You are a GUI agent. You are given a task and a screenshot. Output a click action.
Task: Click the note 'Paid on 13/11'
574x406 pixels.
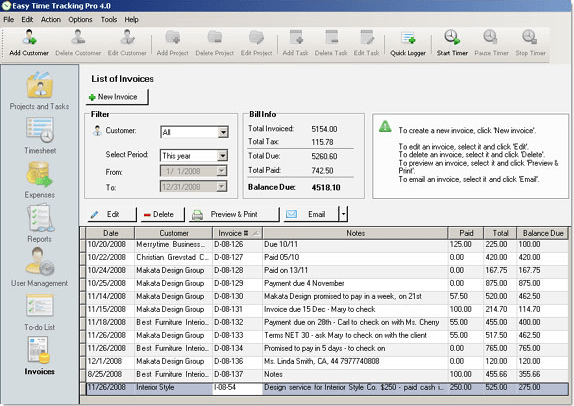tap(286, 270)
